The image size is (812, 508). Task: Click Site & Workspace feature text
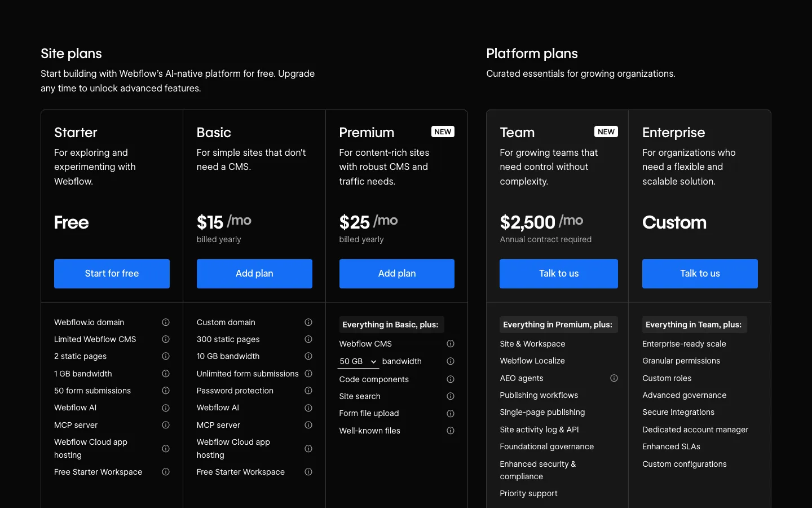pyautogui.click(x=532, y=344)
